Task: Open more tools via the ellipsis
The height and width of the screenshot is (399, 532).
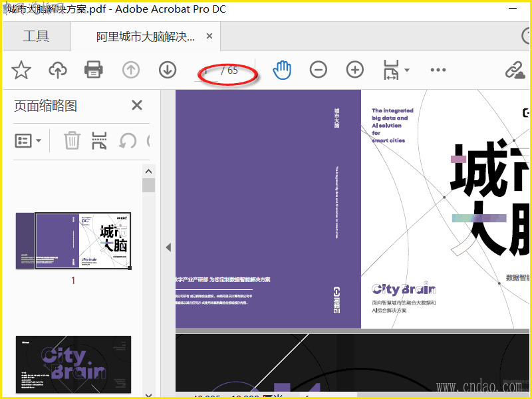Action: click(438, 70)
